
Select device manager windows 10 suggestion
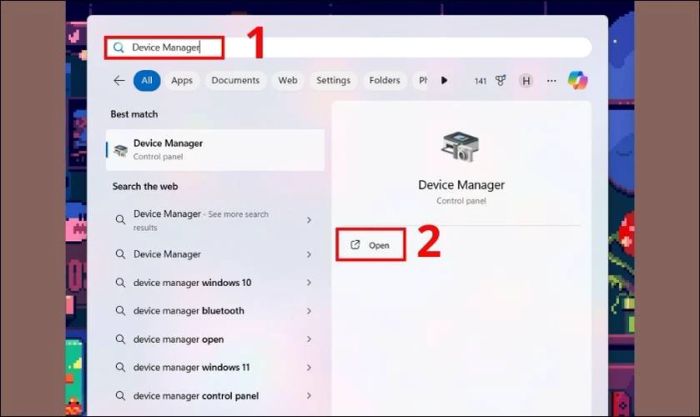(x=215, y=283)
